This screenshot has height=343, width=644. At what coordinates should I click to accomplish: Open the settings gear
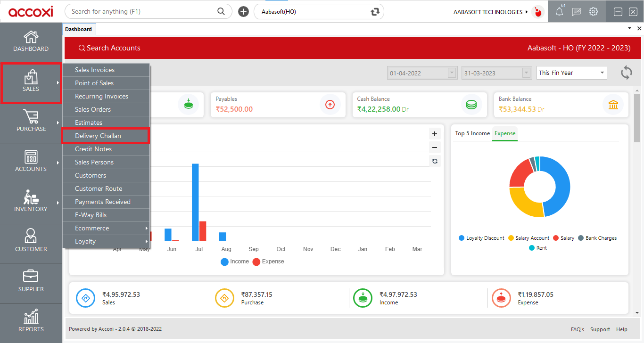point(594,12)
